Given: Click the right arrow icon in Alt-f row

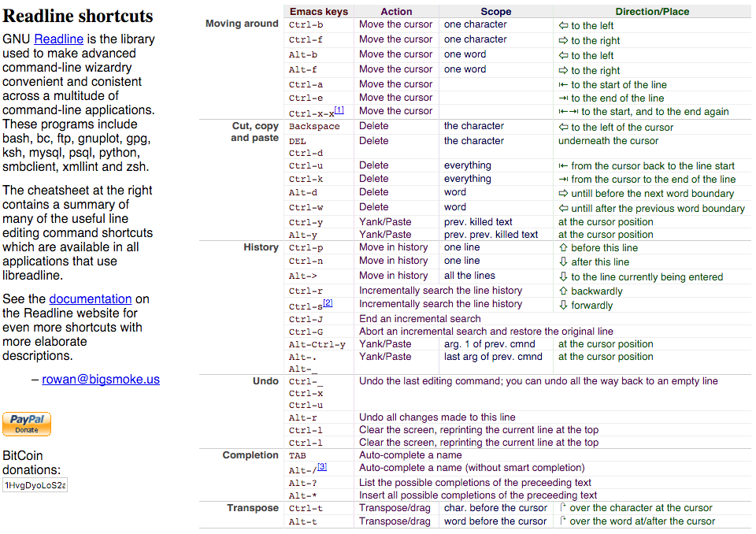Looking at the screenshot, I should [563, 70].
